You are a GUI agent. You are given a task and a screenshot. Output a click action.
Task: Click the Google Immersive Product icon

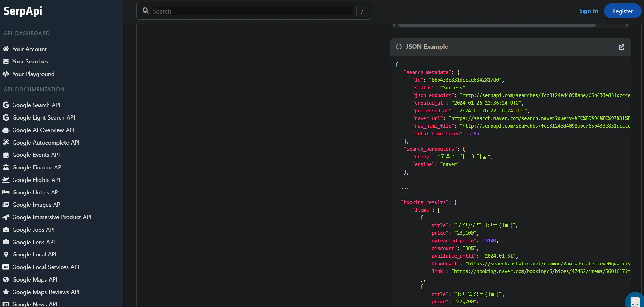[x=6, y=217]
